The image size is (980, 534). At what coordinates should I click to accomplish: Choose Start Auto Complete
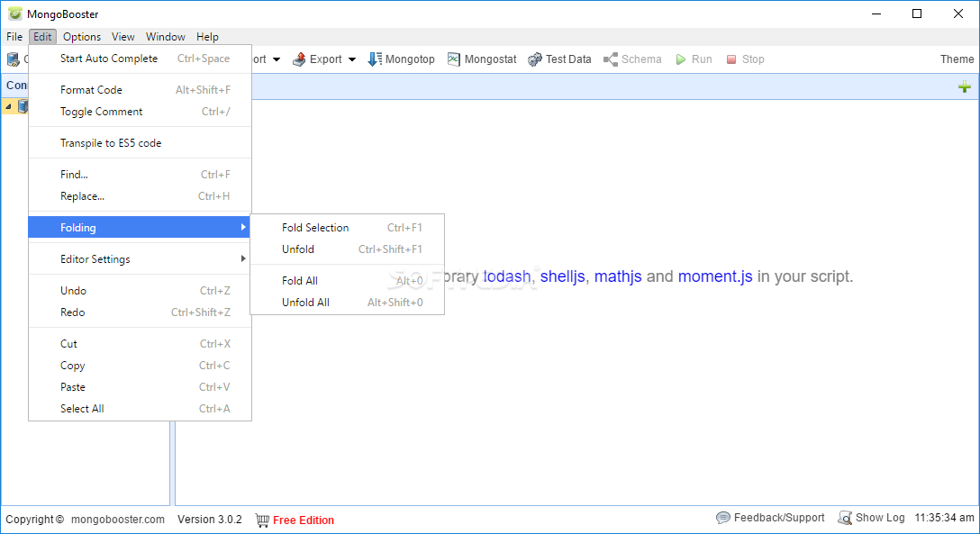140,59
